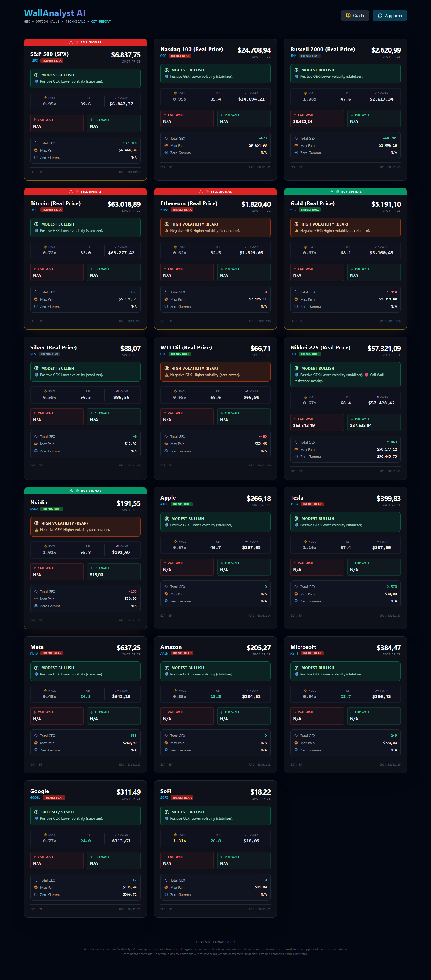Click the Microsoft spot price $384,47
Viewport: 431px width, 980px height.
point(388,648)
